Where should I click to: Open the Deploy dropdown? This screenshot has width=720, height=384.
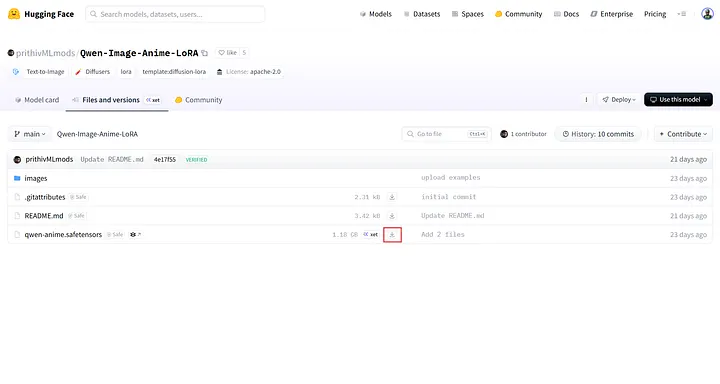click(x=619, y=100)
